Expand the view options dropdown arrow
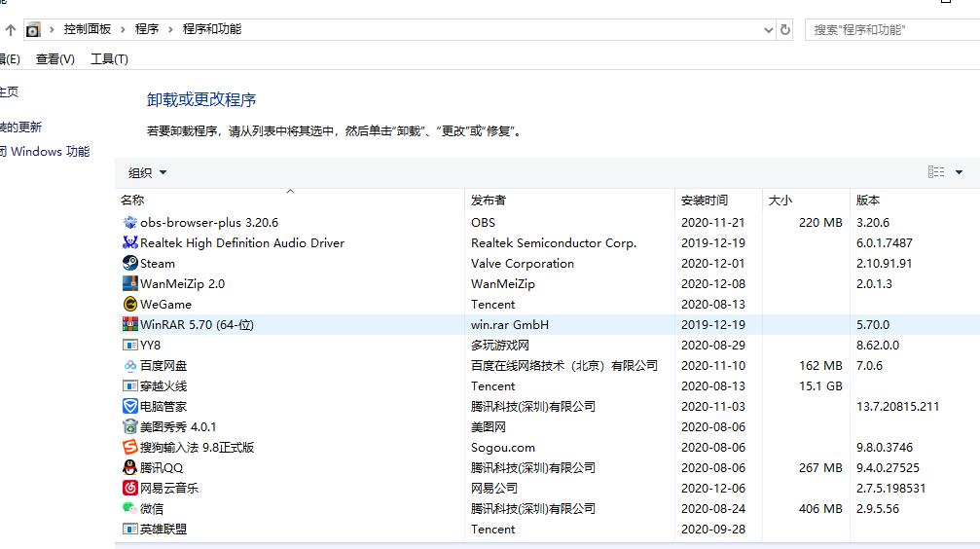Viewport: 980px width, 549px height. [959, 172]
